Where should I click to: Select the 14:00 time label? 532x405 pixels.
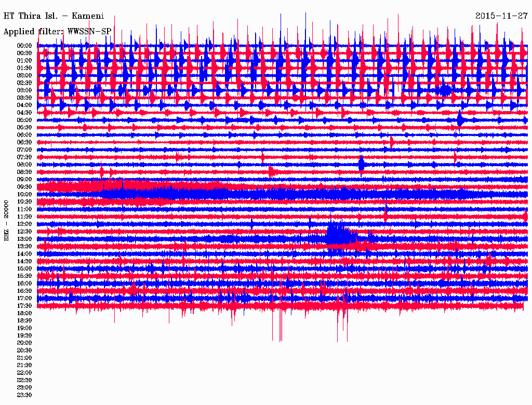24,254
